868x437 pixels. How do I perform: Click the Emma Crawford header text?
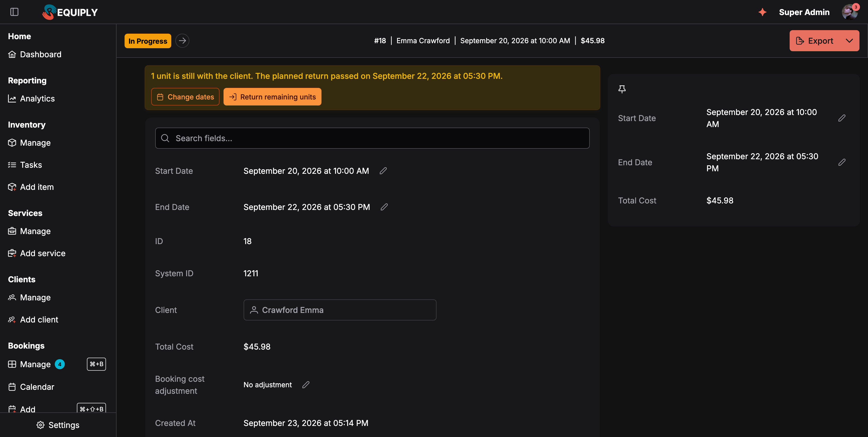coord(423,41)
